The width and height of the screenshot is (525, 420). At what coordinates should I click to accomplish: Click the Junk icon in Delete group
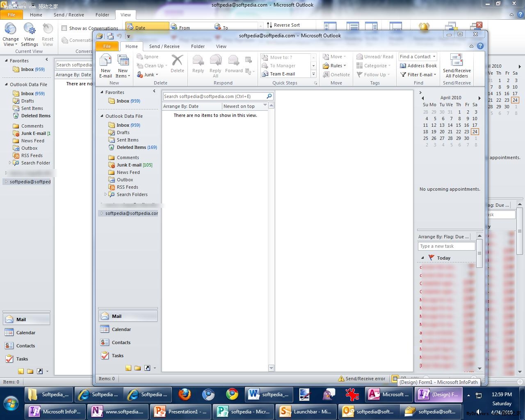coord(140,75)
